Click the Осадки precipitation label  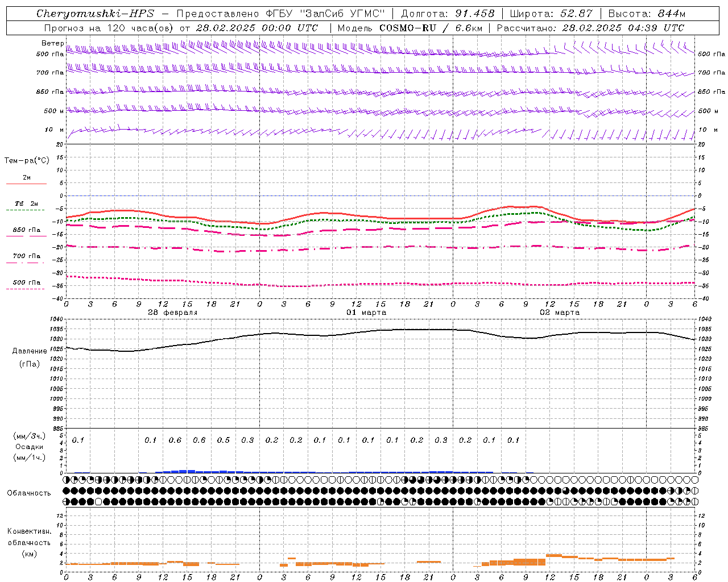(30, 447)
